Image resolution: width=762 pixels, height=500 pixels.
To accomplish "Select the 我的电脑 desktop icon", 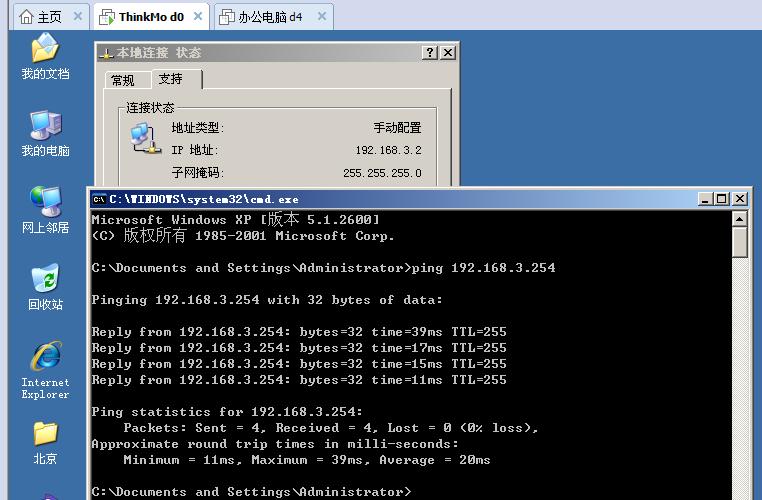I will (x=45, y=134).
